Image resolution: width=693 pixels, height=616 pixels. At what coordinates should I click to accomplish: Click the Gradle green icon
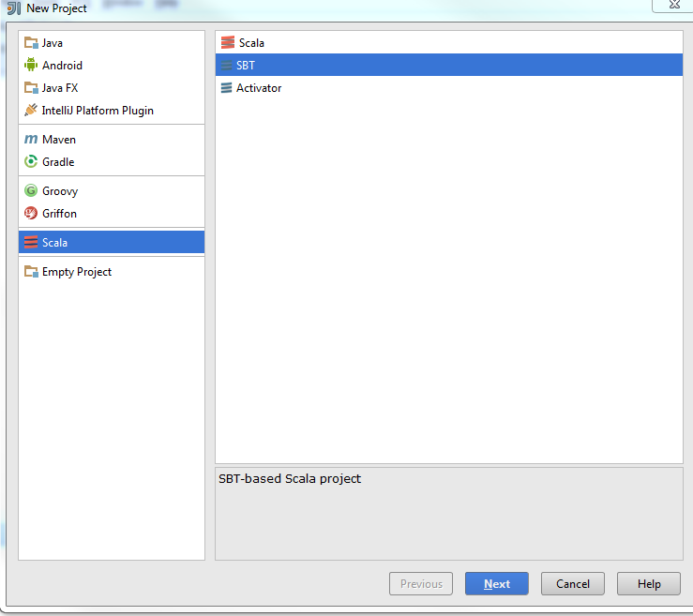[31, 161]
